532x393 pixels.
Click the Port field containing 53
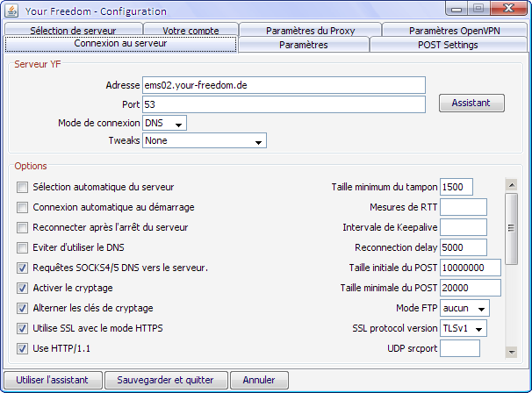click(x=284, y=104)
